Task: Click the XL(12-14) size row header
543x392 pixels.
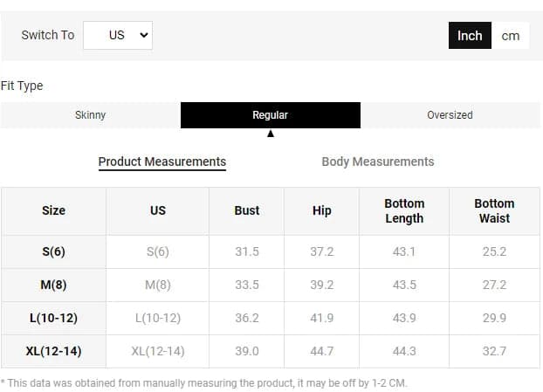Action: click(x=53, y=351)
